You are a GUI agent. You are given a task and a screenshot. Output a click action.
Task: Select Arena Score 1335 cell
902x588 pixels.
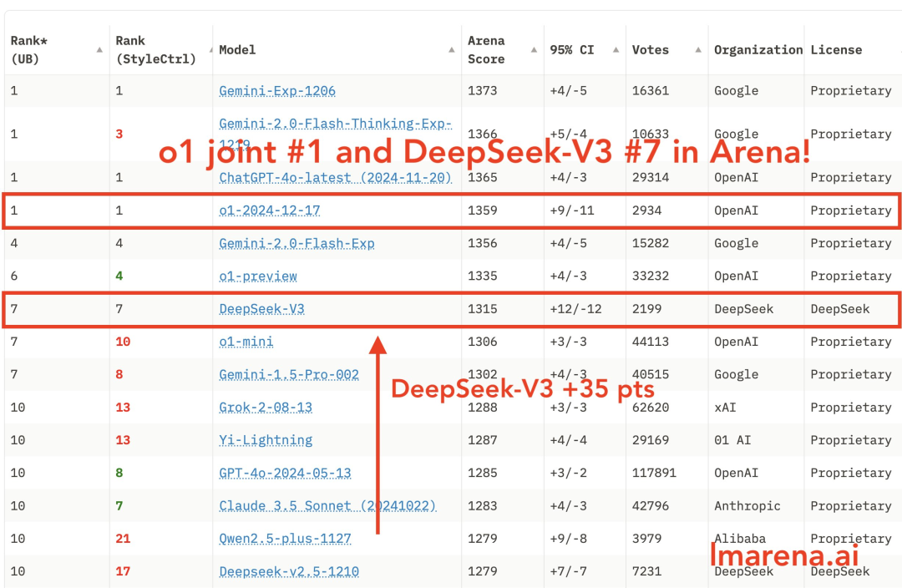[482, 276]
